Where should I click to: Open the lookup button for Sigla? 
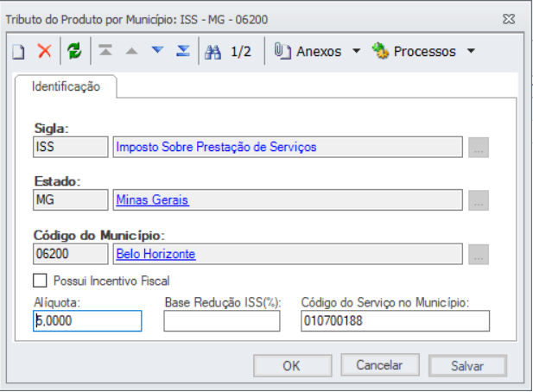click(479, 148)
